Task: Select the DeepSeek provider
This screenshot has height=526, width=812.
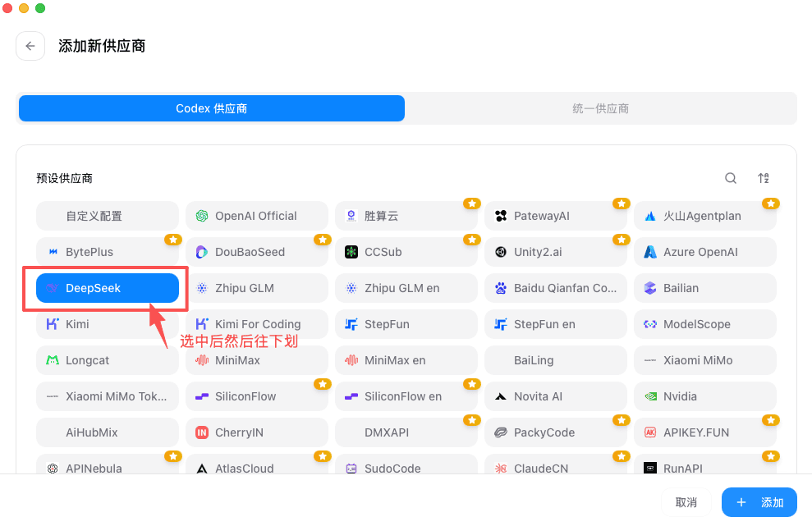Action: 108,288
